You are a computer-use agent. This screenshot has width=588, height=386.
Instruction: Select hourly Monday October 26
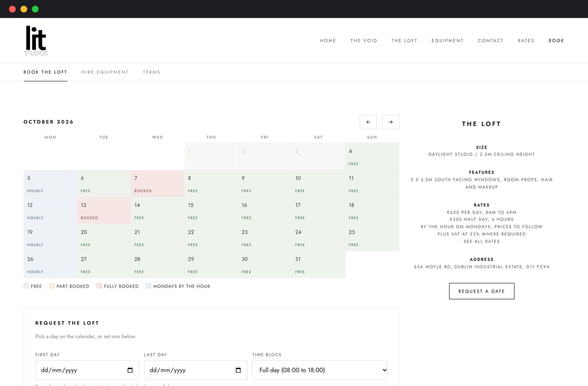tap(50, 264)
